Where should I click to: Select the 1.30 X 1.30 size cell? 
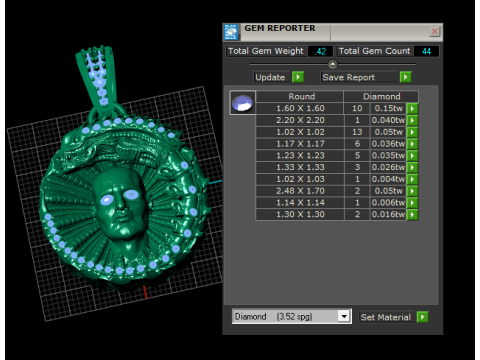(x=300, y=214)
